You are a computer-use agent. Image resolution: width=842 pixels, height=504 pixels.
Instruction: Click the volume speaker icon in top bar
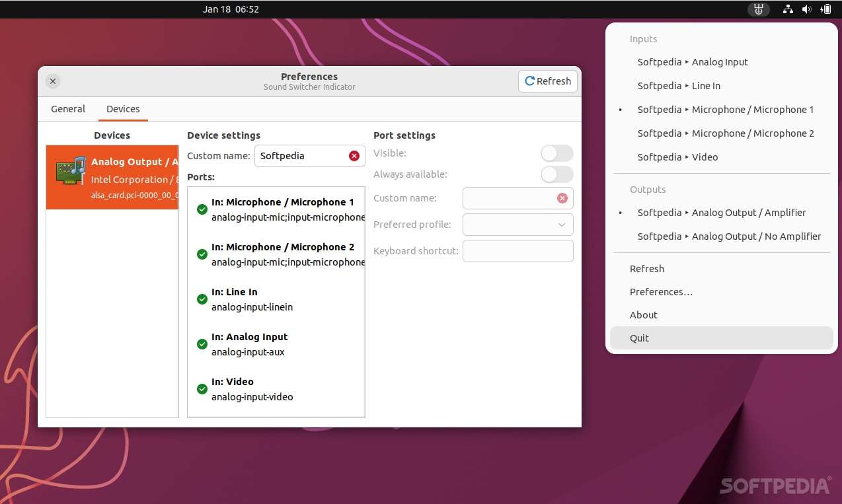tap(806, 9)
